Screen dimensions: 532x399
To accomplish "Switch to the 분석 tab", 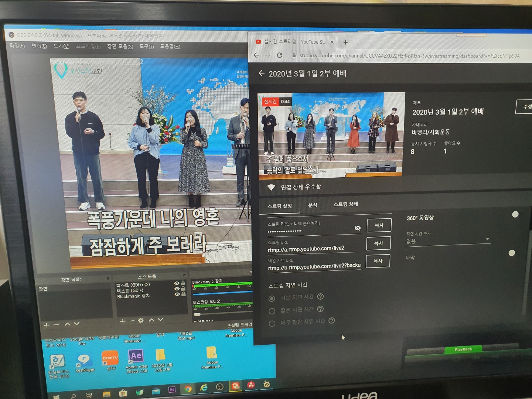I will [313, 205].
